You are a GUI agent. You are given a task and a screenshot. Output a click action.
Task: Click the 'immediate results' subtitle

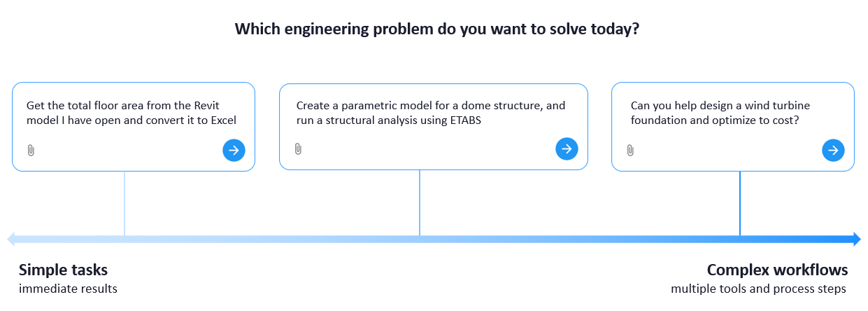(68, 289)
